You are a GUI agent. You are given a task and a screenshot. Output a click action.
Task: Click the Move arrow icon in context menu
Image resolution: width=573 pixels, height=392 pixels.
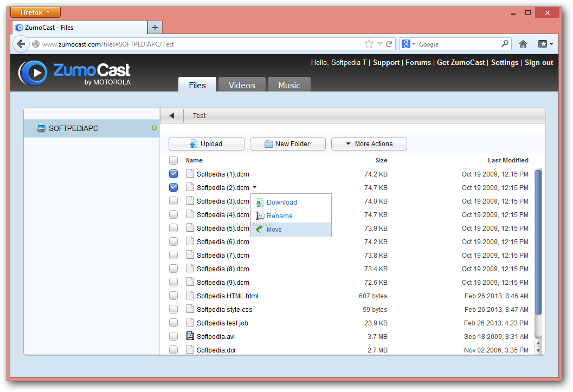click(259, 229)
